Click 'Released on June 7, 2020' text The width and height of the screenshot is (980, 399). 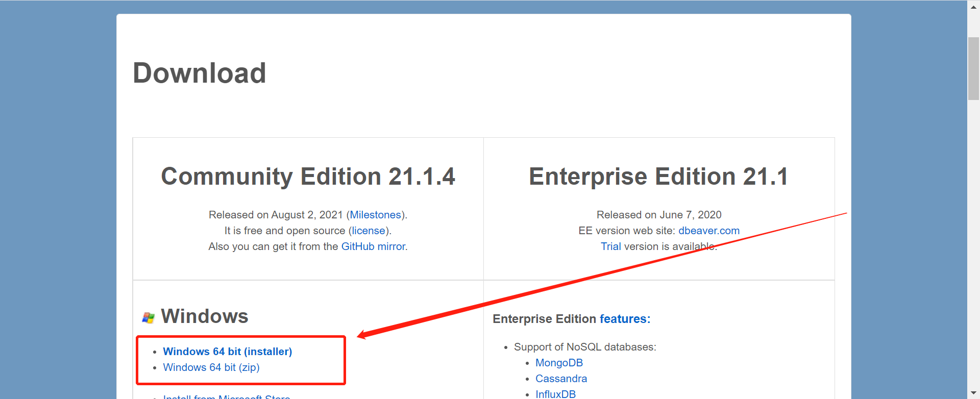coord(659,215)
